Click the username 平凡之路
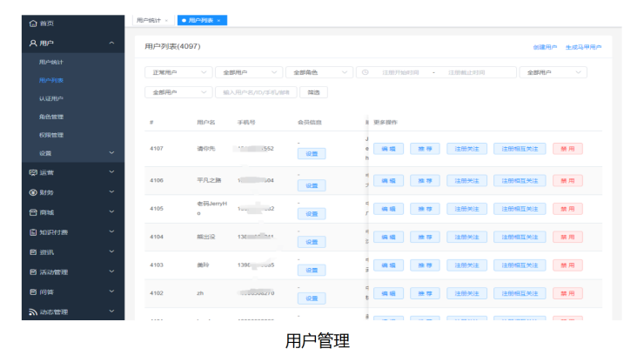Viewport: 644px width, 362px height. [x=209, y=180]
